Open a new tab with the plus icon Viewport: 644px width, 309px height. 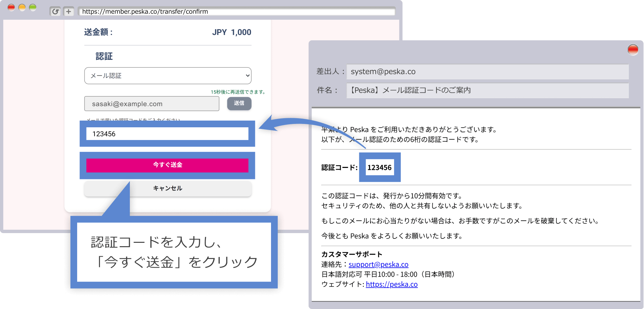point(69,11)
